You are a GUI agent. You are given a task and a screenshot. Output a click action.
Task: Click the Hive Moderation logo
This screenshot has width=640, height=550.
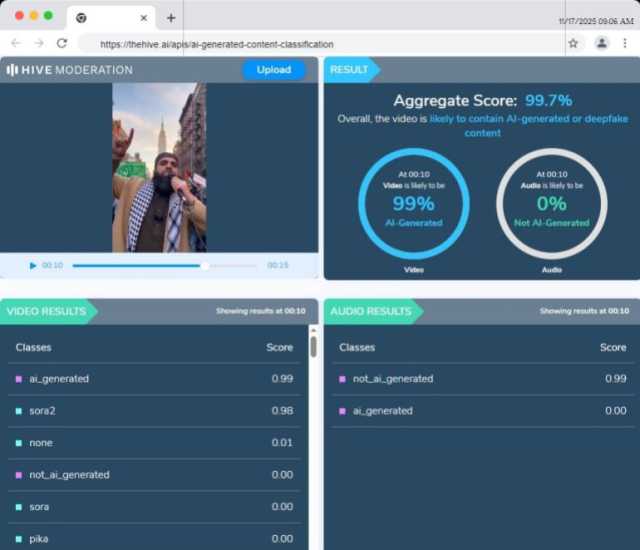70,70
